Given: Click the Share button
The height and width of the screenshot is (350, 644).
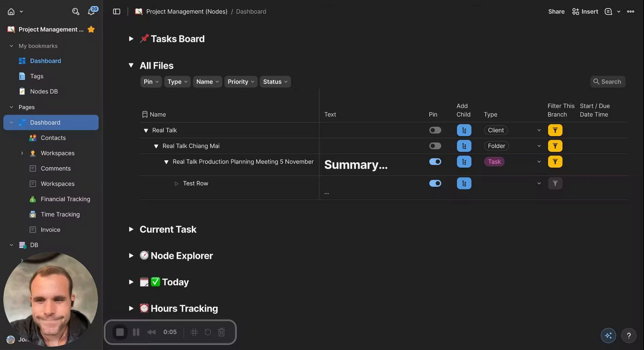Looking at the screenshot, I should pos(556,11).
